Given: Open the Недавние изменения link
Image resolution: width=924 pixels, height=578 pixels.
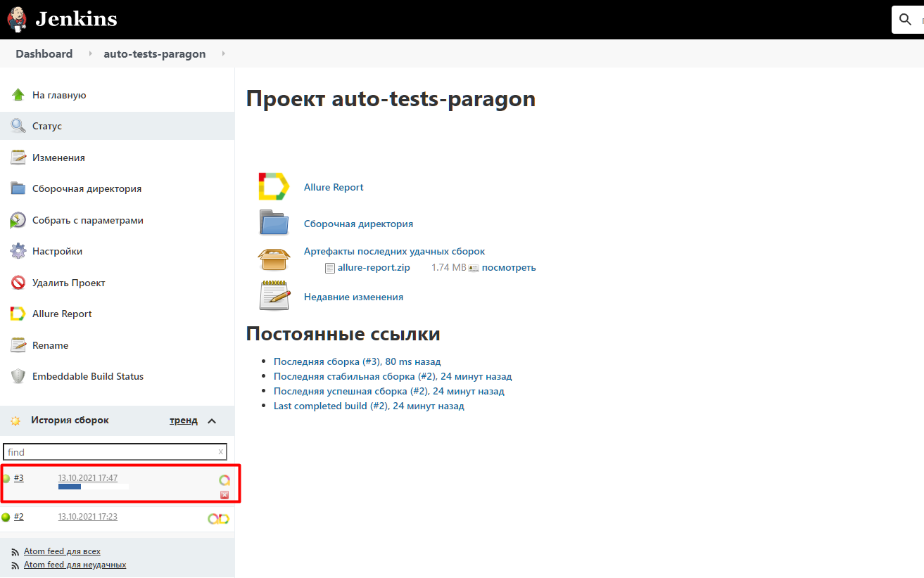Looking at the screenshot, I should pos(353,297).
